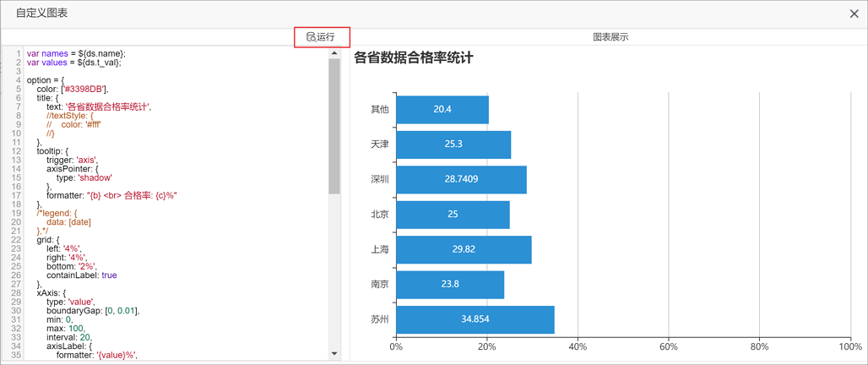Close the 自定义图表 dialog
Viewport: 868px width, 365px height.
854,14
